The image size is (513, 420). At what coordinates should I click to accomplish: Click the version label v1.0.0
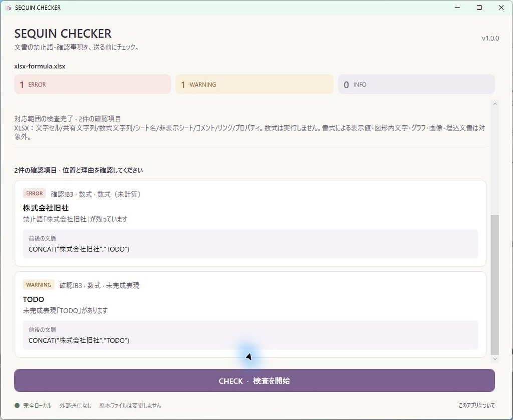click(x=490, y=38)
